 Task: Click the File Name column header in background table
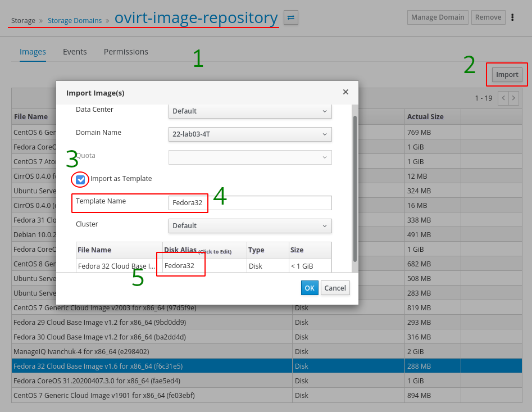[x=31, y=117]
